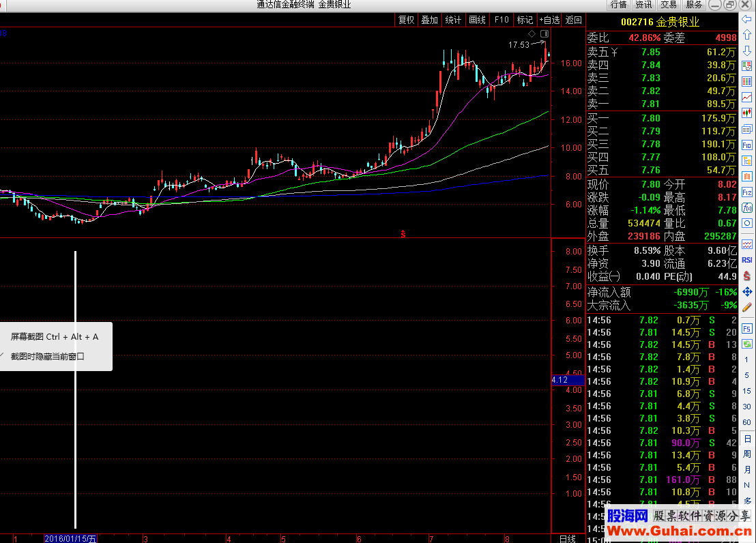The width and height of the screenshot is (756, 543).
Task: Click the F12 sidebar icon
Action: [747, 192]
